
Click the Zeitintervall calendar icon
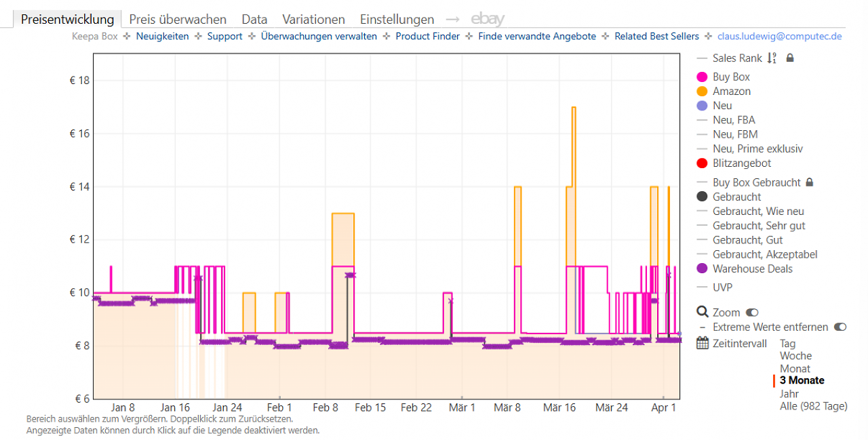(x=703, y=344)
